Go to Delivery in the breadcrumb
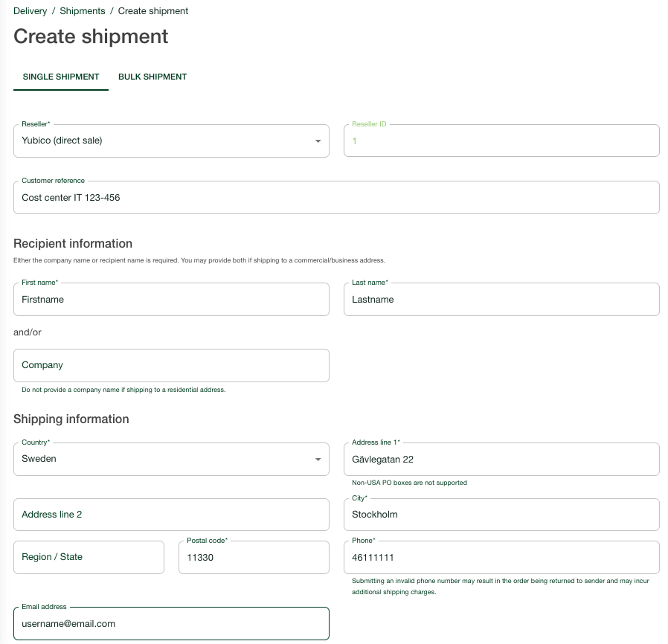Screen dimensions: 668x644 coord(30,11)
